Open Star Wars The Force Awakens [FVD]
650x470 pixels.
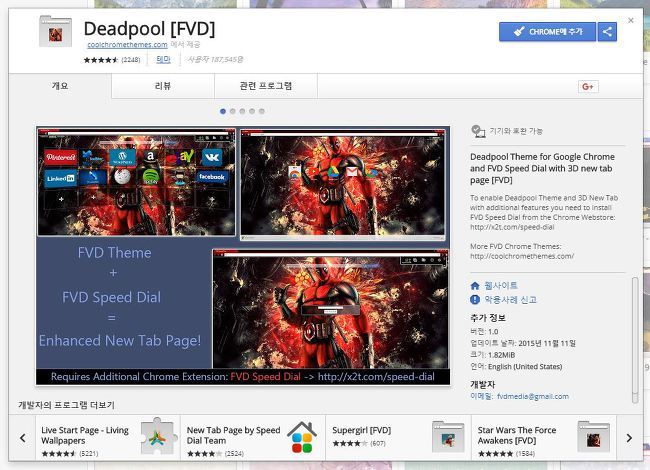(x=517, y=435)
